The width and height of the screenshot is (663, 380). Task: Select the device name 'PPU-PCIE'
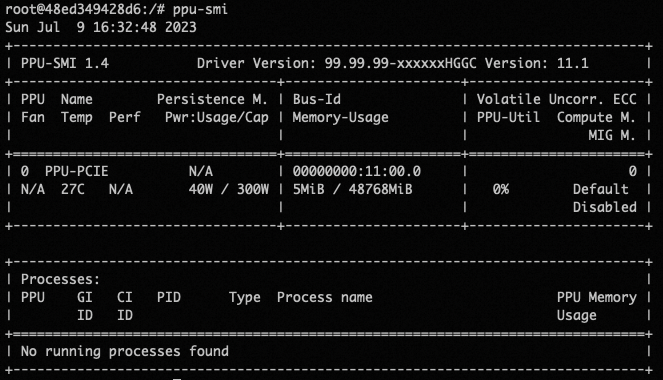click(x=77, y=171)
